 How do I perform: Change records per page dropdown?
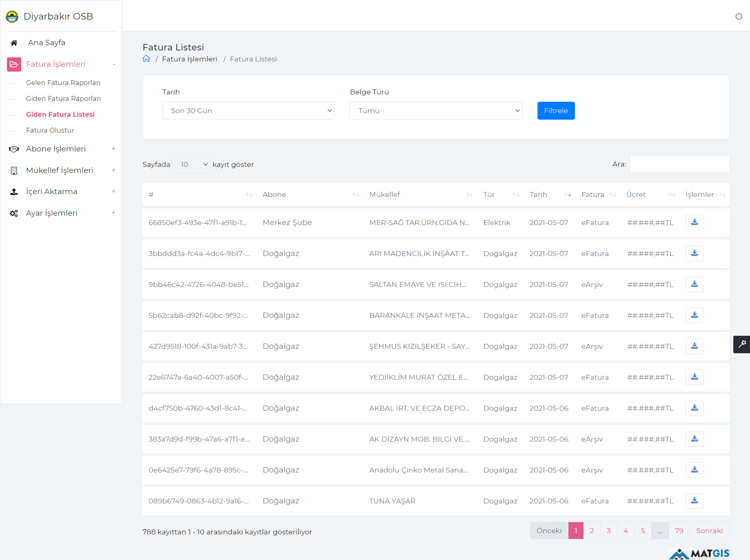(x=191, y=164)
